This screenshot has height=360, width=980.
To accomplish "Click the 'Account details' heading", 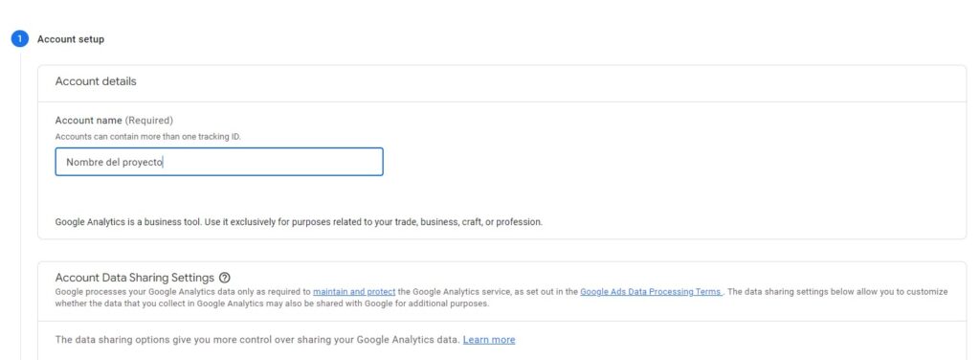I will pos(96,81).
